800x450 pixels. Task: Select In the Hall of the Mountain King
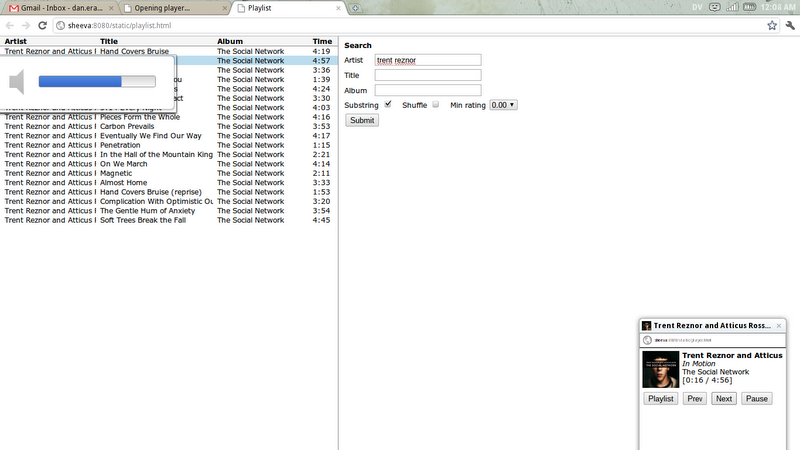[156, 155]
